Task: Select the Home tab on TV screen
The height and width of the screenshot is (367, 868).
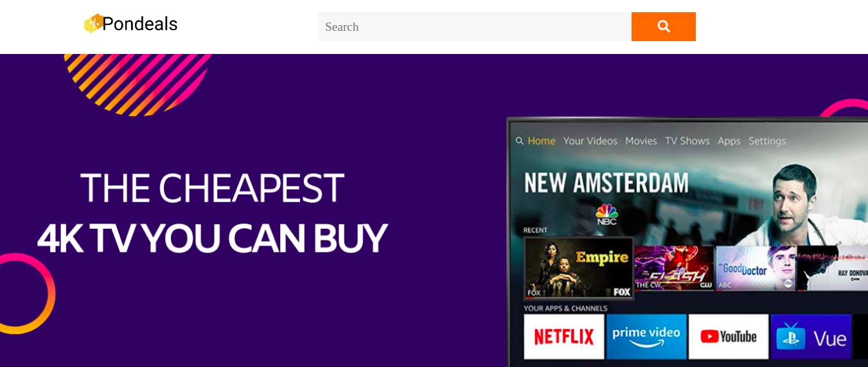Action: [x=542, y=141]
